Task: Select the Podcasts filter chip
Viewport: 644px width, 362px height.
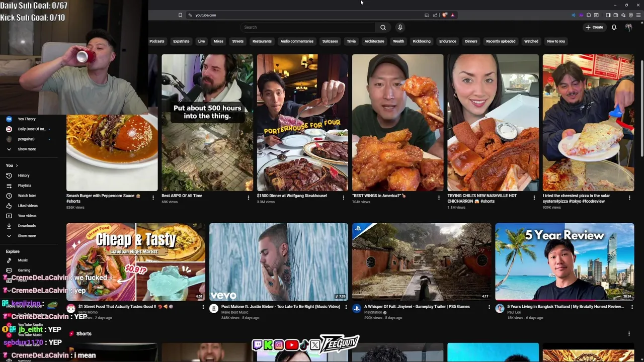Action: click(157, 41)
